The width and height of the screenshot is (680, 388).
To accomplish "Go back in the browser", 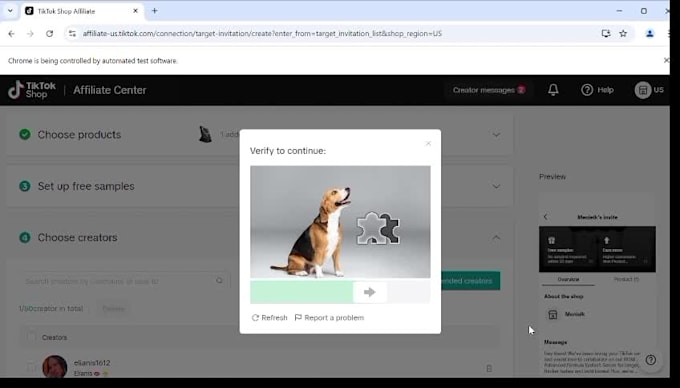I will [x=11, y=33].
